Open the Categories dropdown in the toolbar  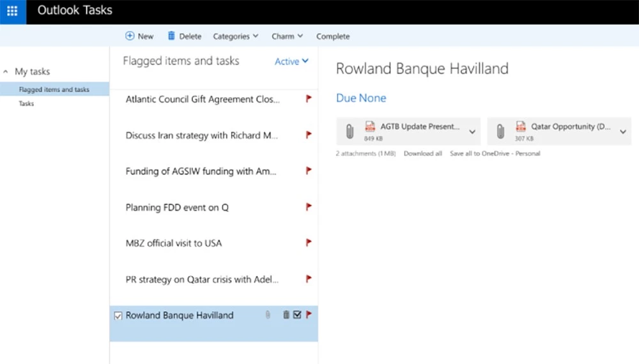click(x=235, y=36)
